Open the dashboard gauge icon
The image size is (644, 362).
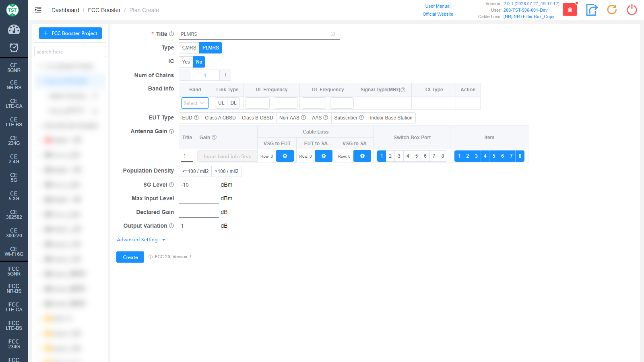coord(14,29)
